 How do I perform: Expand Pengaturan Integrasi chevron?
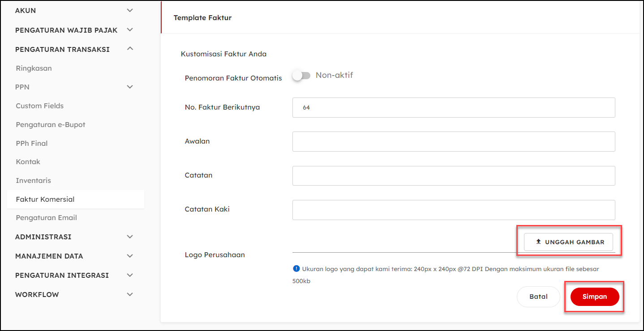coord(130,275)
